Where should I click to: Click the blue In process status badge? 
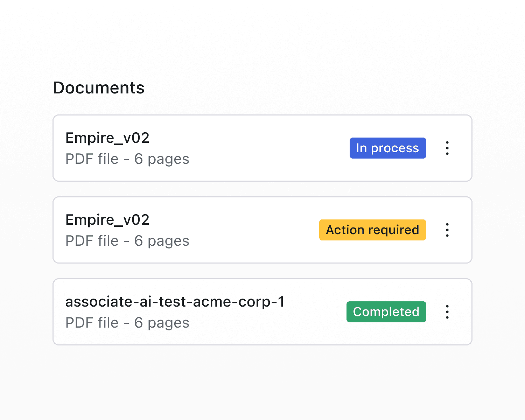click(x=388, y=148)
